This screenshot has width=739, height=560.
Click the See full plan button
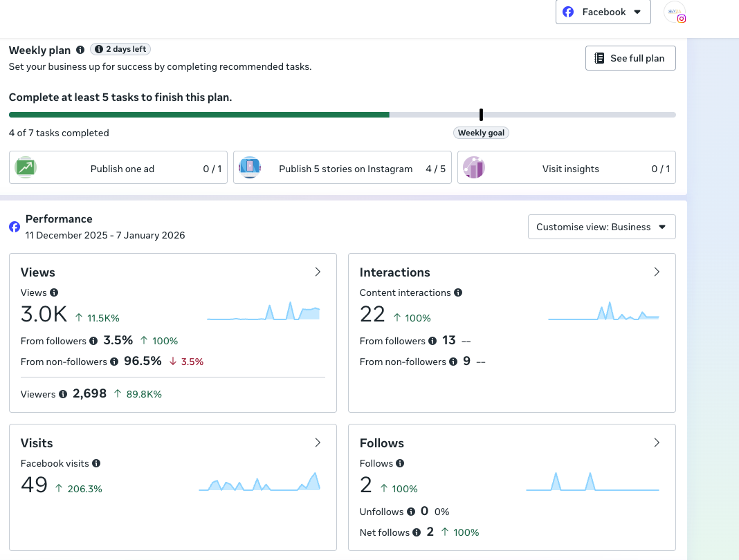(x=630, y=58)
